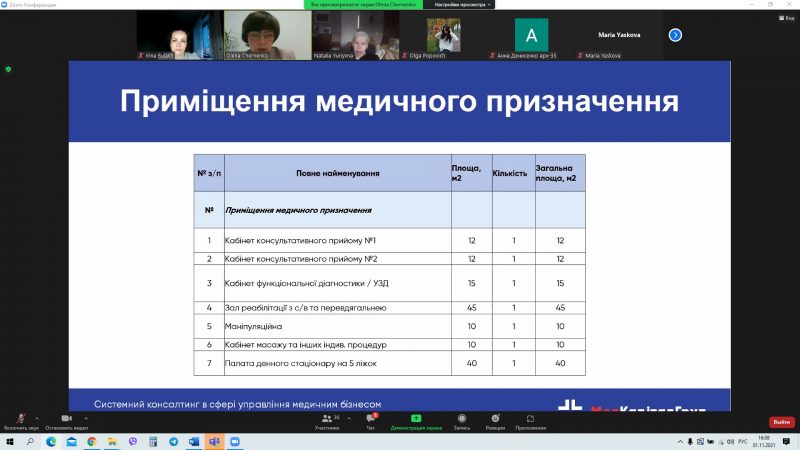800x450 pixels.
Task: Open Viber from the taskbar
Action: point(133,442)
